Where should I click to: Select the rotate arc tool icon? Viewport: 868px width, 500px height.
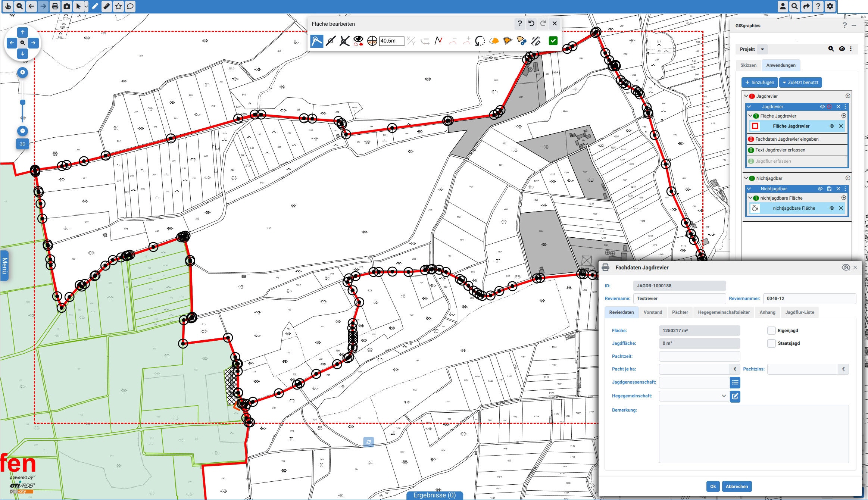click(x=480, y=41)
